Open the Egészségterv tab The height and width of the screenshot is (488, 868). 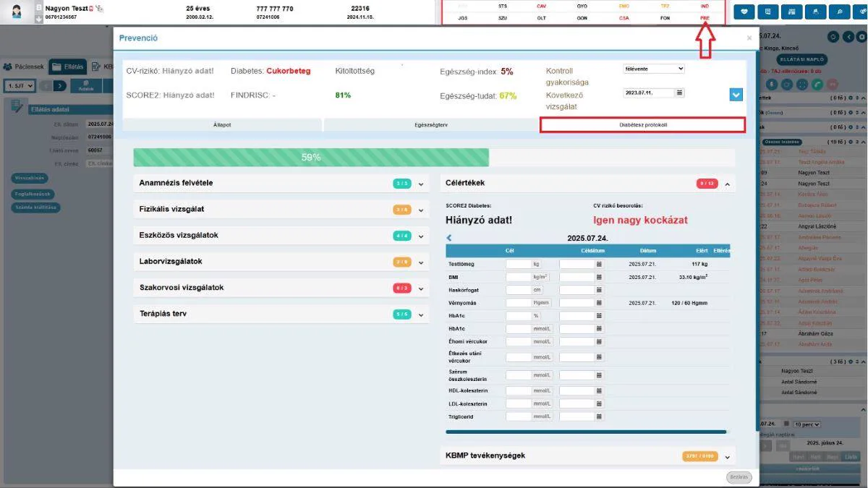(x=430, y=125)
